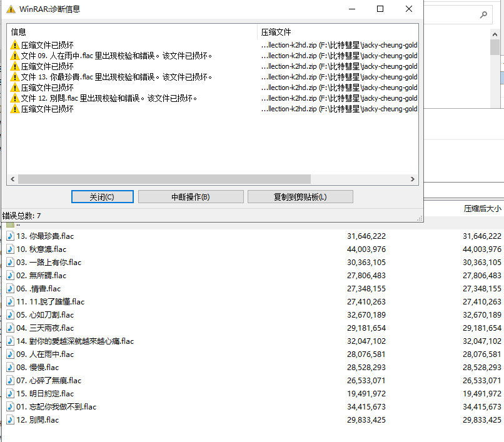Viewport: 504px width, 442px height.
Task: Select file name 09. 人在雨中.flac in list
Action: [x=45, y=354]
